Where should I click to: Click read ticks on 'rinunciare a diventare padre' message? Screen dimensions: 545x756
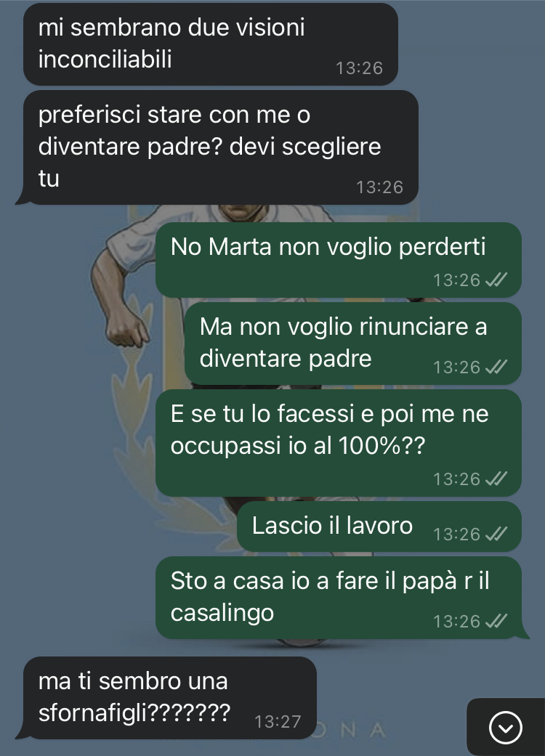point(496,367)
